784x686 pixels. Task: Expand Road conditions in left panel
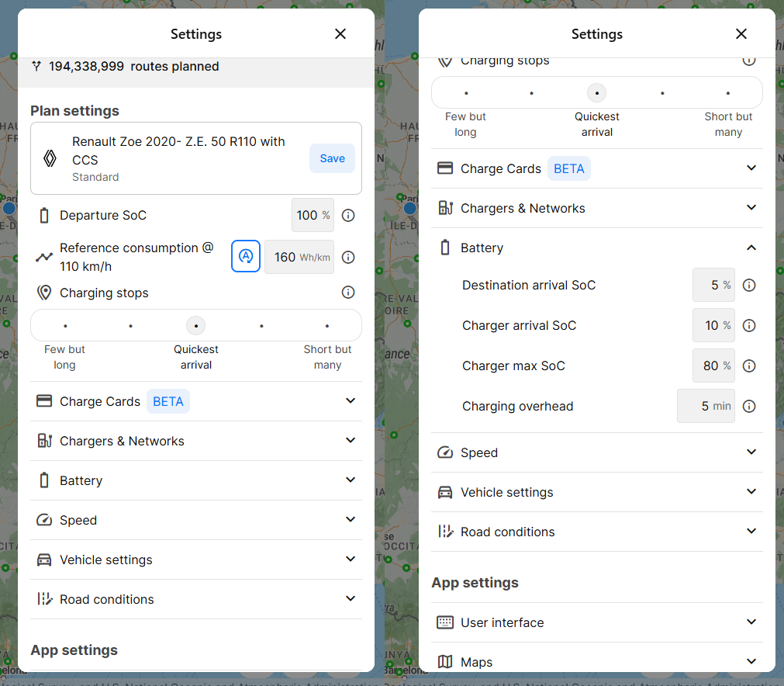click(x=196, y=599)
